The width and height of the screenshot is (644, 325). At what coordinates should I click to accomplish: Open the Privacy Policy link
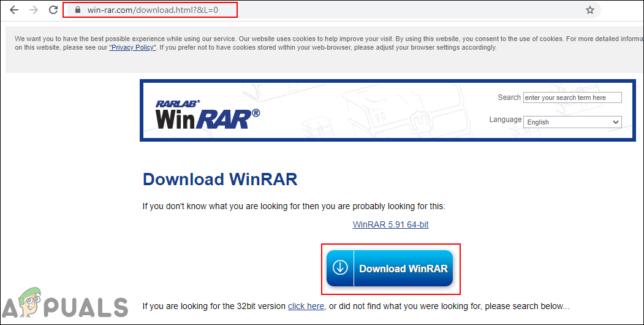[x=132, y=47]
